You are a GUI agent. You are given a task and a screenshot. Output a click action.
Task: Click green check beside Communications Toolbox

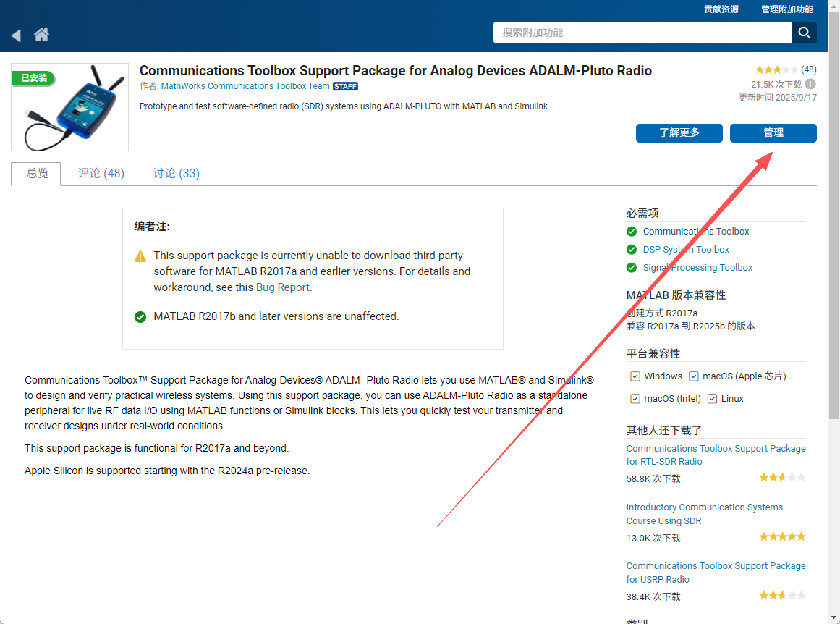click(632, 232)
